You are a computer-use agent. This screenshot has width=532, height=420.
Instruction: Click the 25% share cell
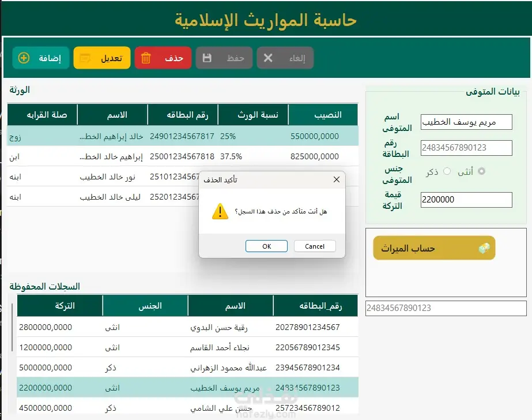click(x=228, y=136)
